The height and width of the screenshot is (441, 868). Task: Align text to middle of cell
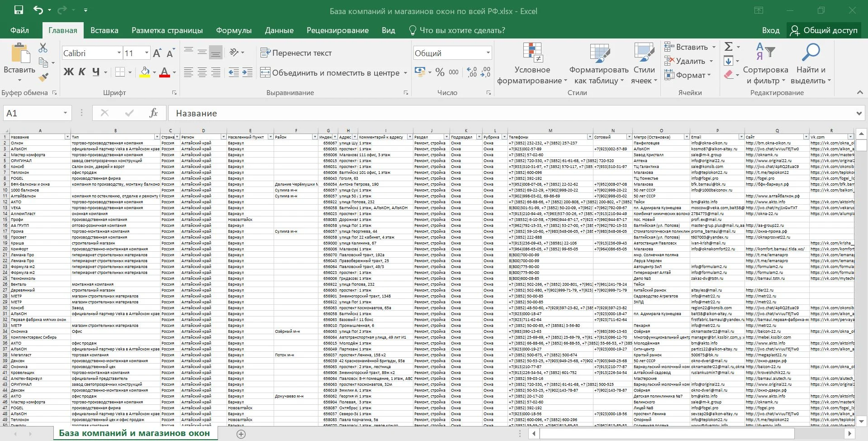202,52
